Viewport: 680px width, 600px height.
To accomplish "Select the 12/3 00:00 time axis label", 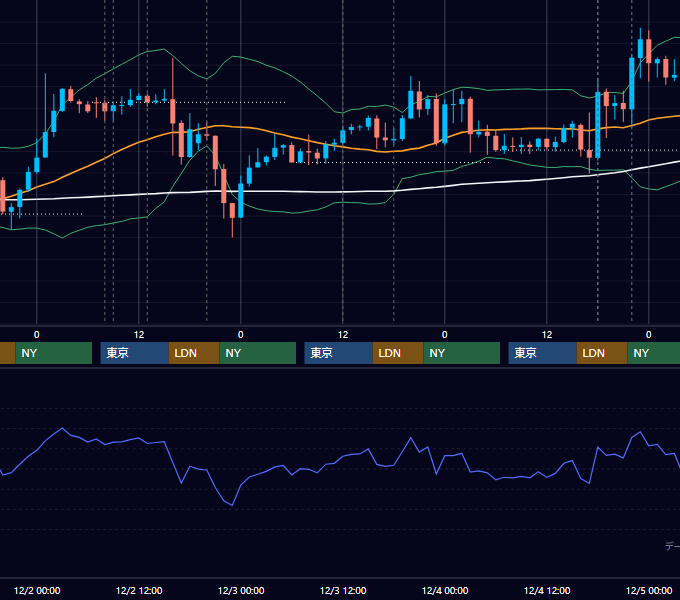I will [x=241, y=590].
